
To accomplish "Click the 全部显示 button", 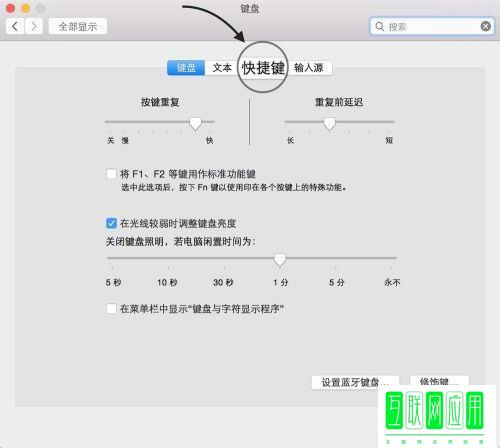I will click(x=78, y=26).
